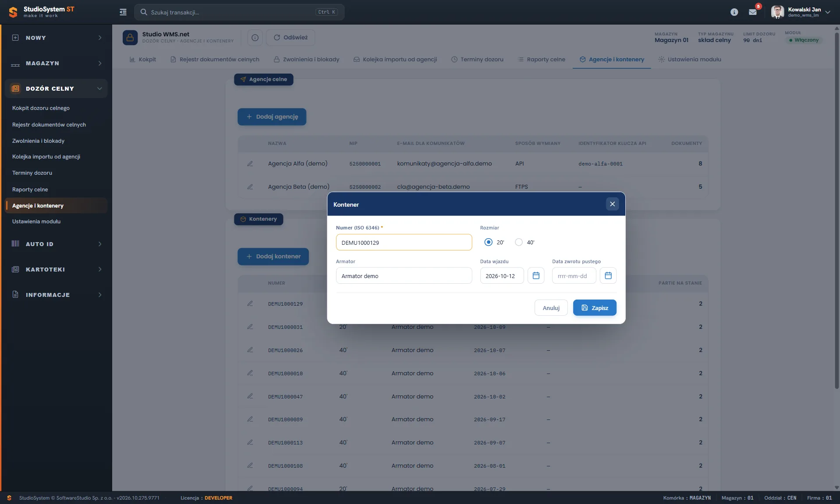The image size is (840, 504).
Task: Click the Numer (ISO 6346) input field
Action: tap(404, 242)
